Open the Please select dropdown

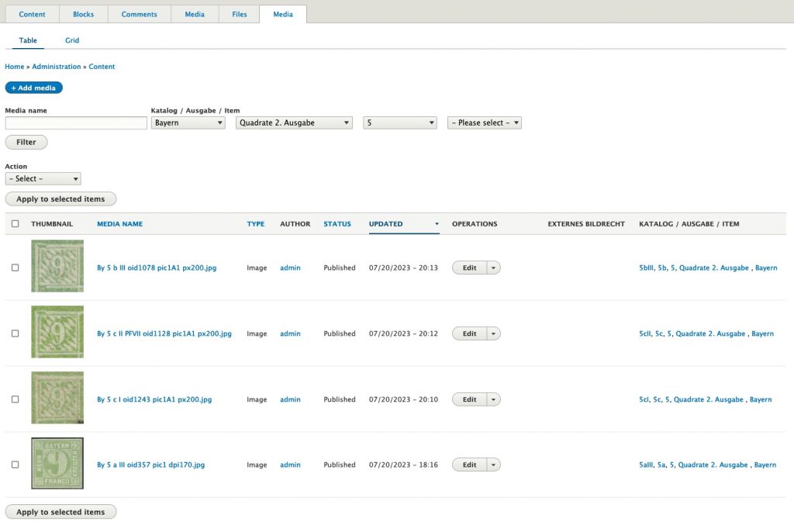point(485,123)
